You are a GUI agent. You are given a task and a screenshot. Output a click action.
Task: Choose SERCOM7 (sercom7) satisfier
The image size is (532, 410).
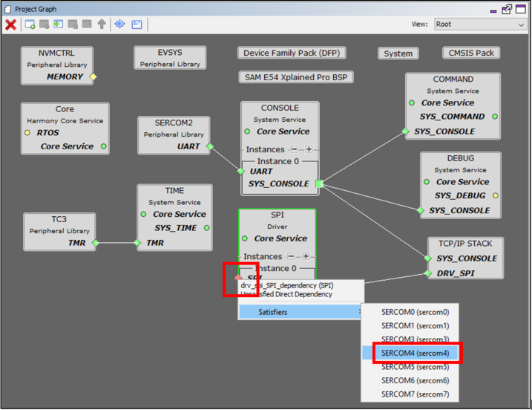(410, 394)
